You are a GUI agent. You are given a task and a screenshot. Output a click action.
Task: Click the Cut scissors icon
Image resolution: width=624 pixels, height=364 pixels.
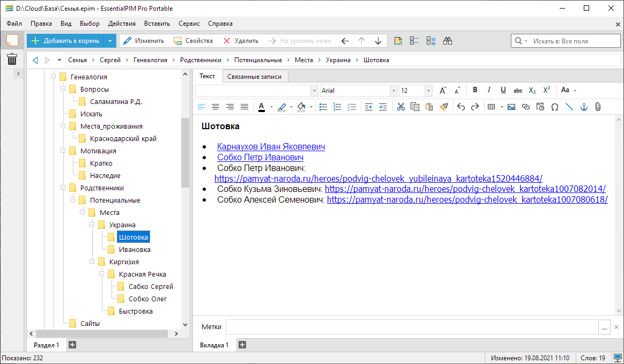coord(400,107)
